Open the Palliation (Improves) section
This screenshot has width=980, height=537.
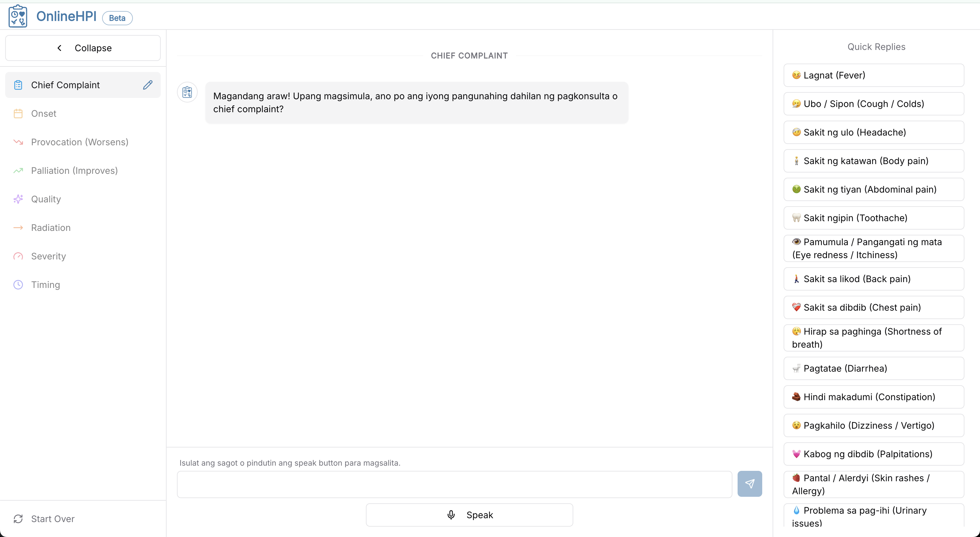coord(74,170)
